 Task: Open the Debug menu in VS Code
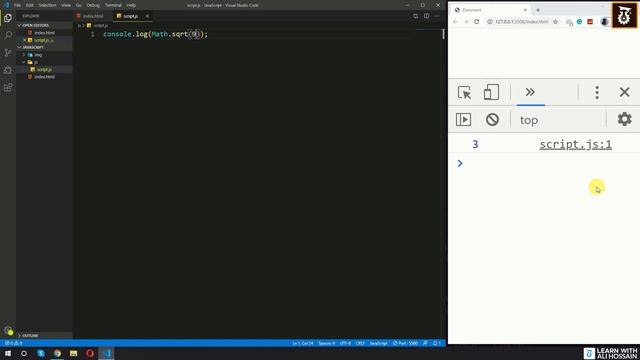pyautogui.click(x=93, y=5)
